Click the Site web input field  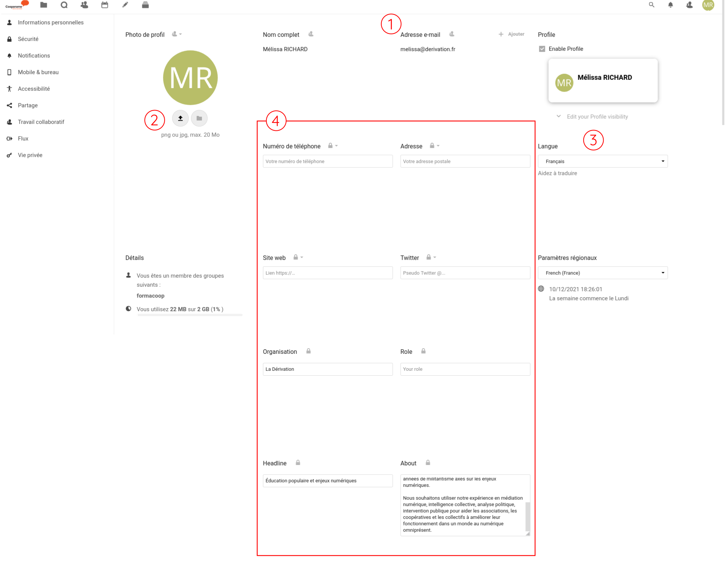click(x=327, y=273)
